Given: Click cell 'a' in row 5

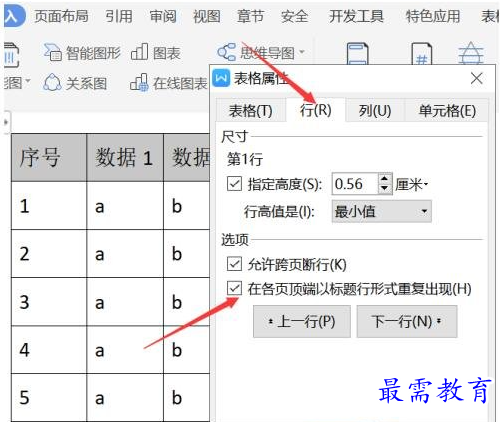Looking at the screenshot, I should (x=125, y=397).
